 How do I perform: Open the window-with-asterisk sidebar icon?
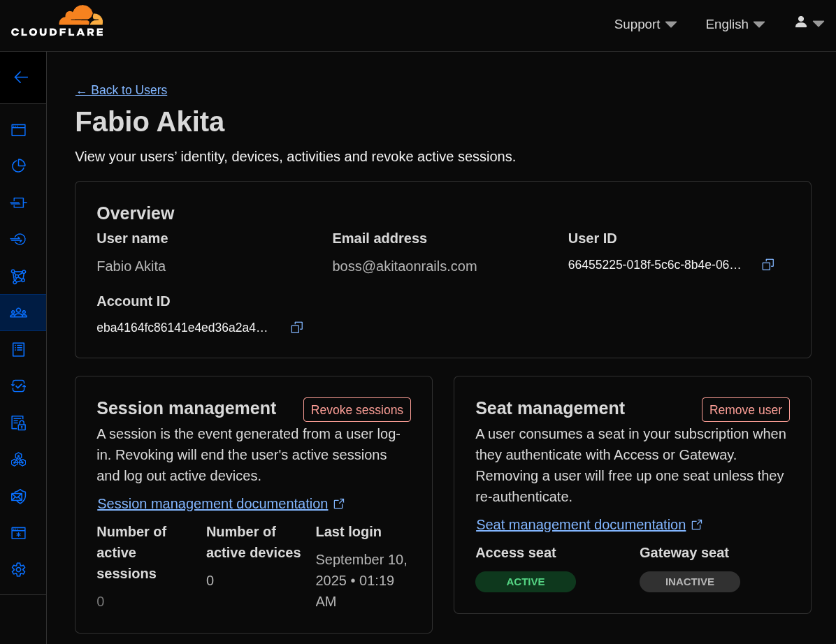click(x=19, y=533)
